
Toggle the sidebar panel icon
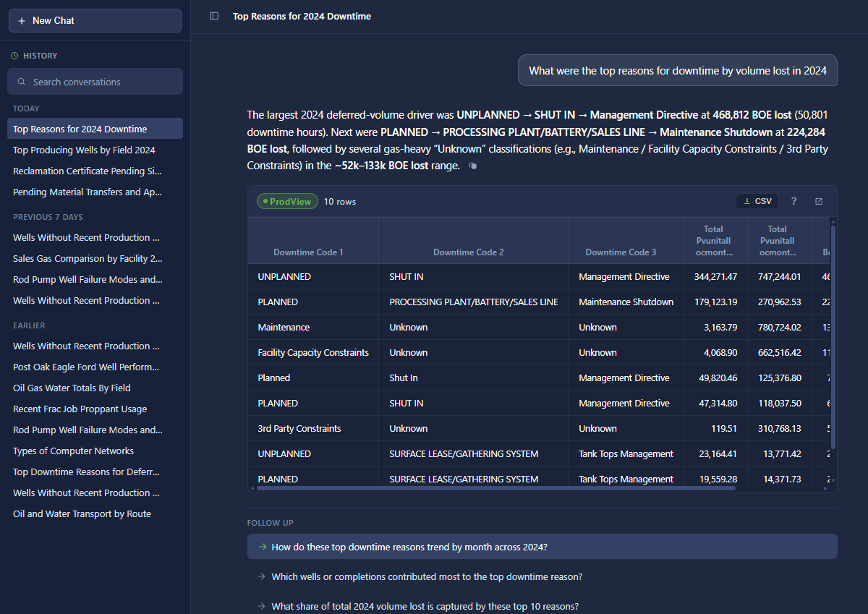[x=214, y=16]
